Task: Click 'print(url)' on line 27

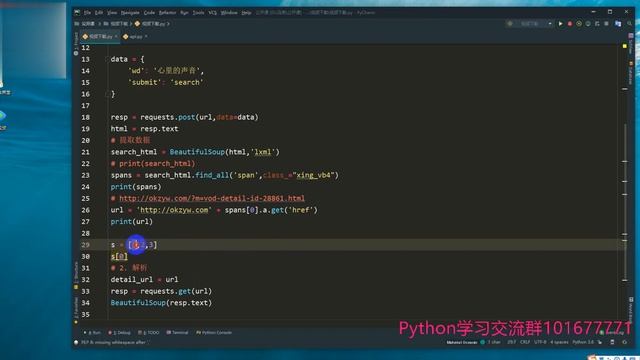Action: point(131,222)
